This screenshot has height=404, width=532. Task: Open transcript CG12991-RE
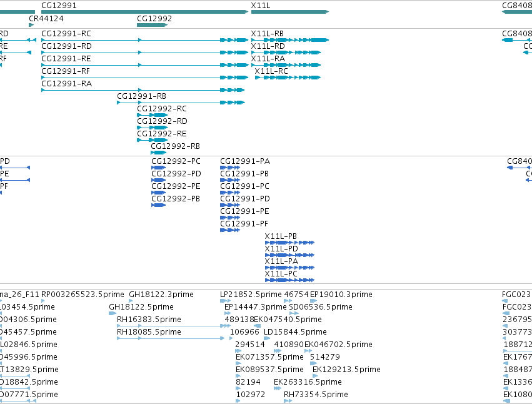(66, 59)
